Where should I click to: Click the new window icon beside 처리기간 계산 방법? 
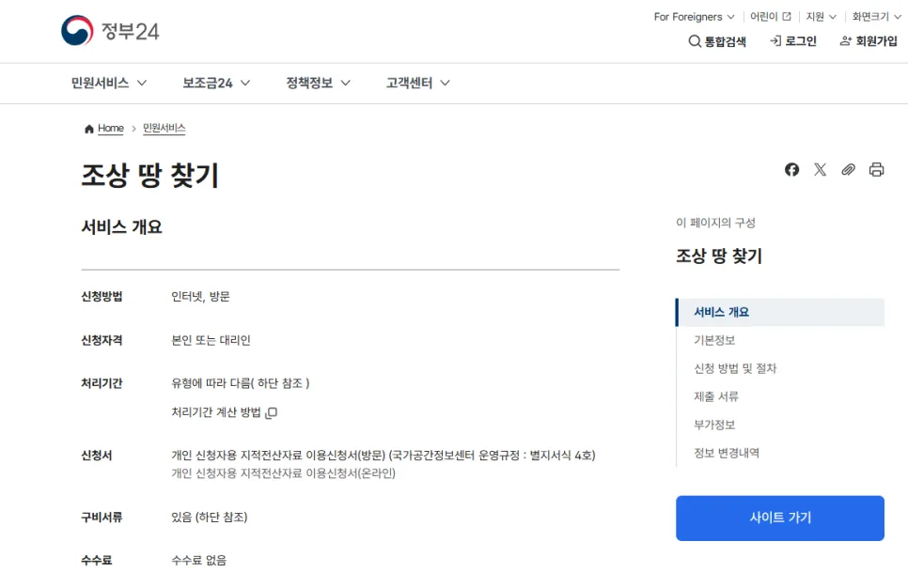click(271, 412)
